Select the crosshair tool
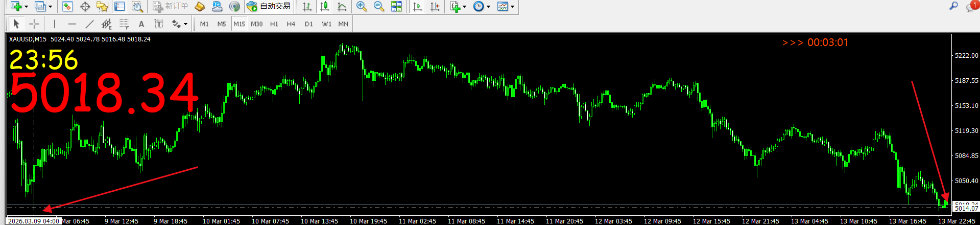The height and width of the screenshot is (225, 980). (34, 24)
